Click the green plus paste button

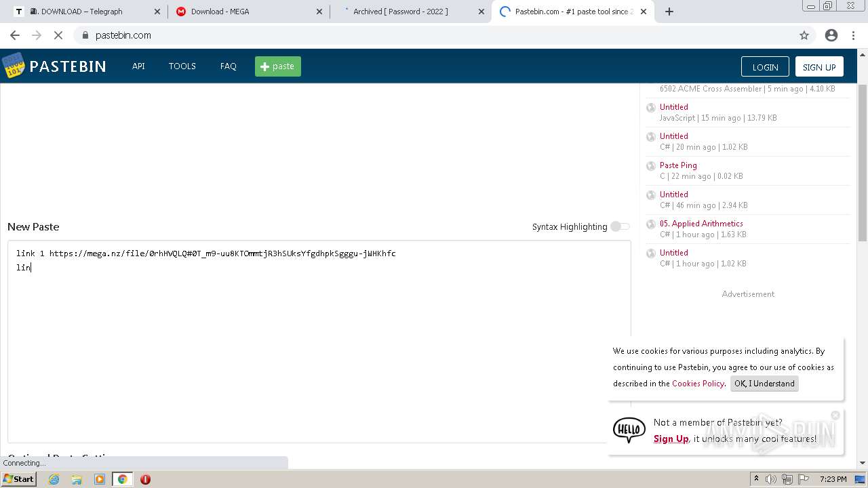click(x=278, y=66)
